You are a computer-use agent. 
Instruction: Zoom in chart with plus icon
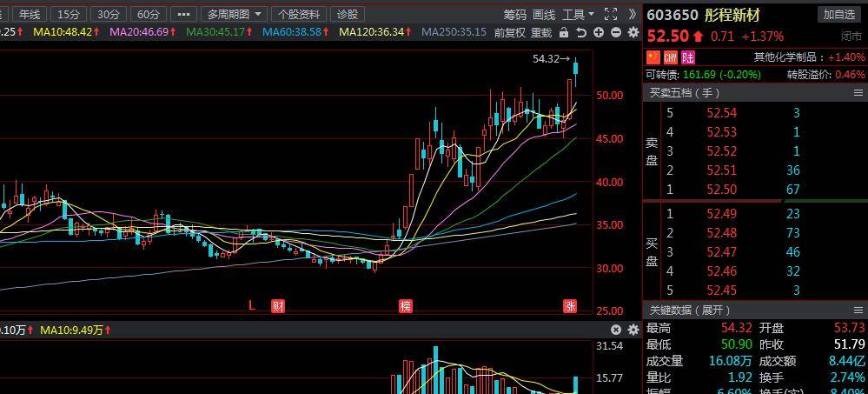pos(599,32)
